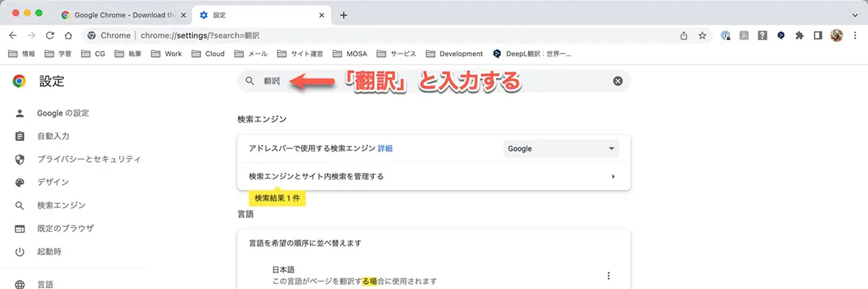This screenshot has height=289, width=868.
Task: Select プライバシーとセキュリティ in sidebar
Action: (x=88, y=159)
